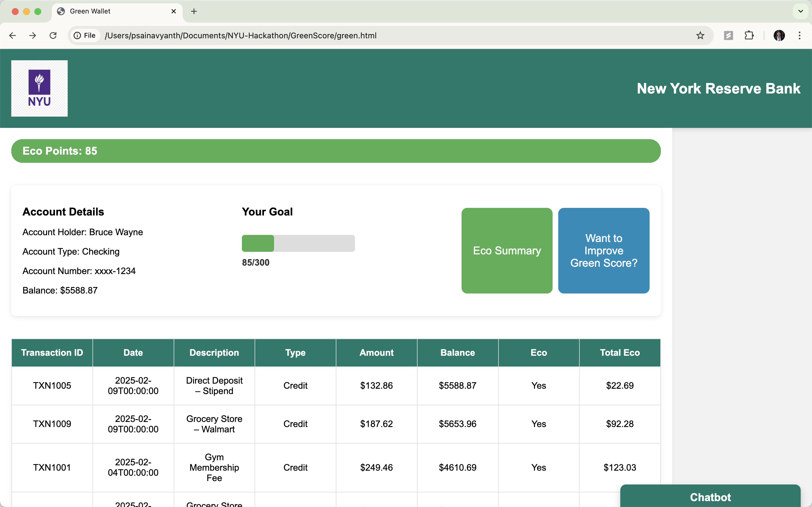Screen dimensions: 812x507
Task: Close the Green Wallet tab
Action: click(173, 11)
